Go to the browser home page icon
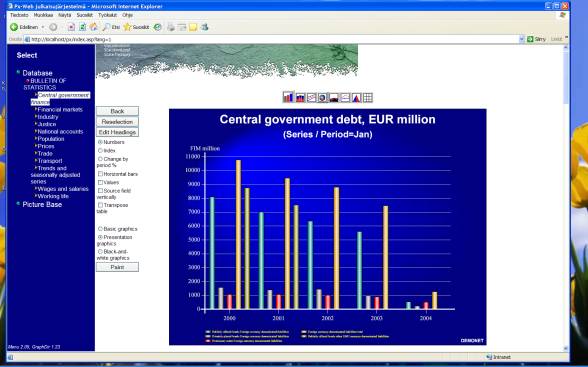Image resolution: width=588 pixels, height=367 pixels. tap(94, 27)
